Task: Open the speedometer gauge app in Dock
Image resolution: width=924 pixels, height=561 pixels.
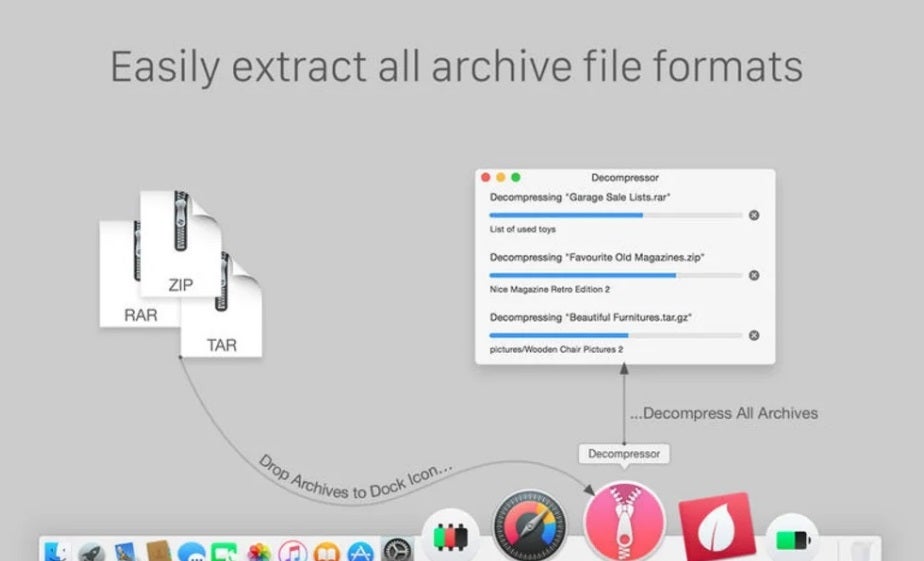Action: pyautogui.click(x=530, y=525)
